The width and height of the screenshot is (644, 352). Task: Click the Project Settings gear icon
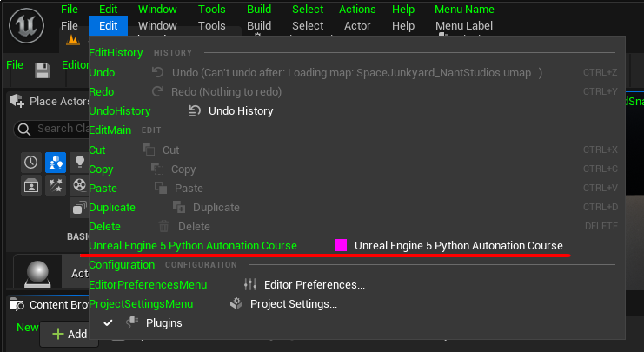pyautogui.click(x=236, y=303)
